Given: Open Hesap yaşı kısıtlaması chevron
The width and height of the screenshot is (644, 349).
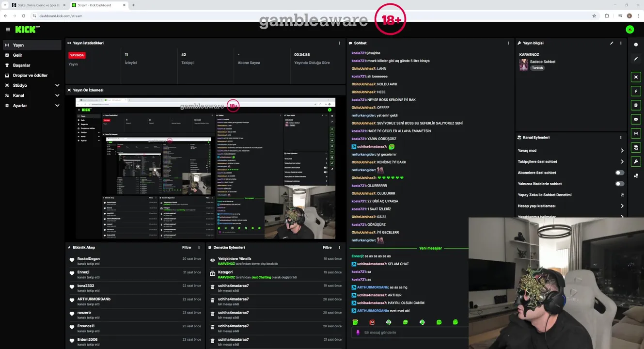Looking at the screenshot, I should [x=622, y=206].
